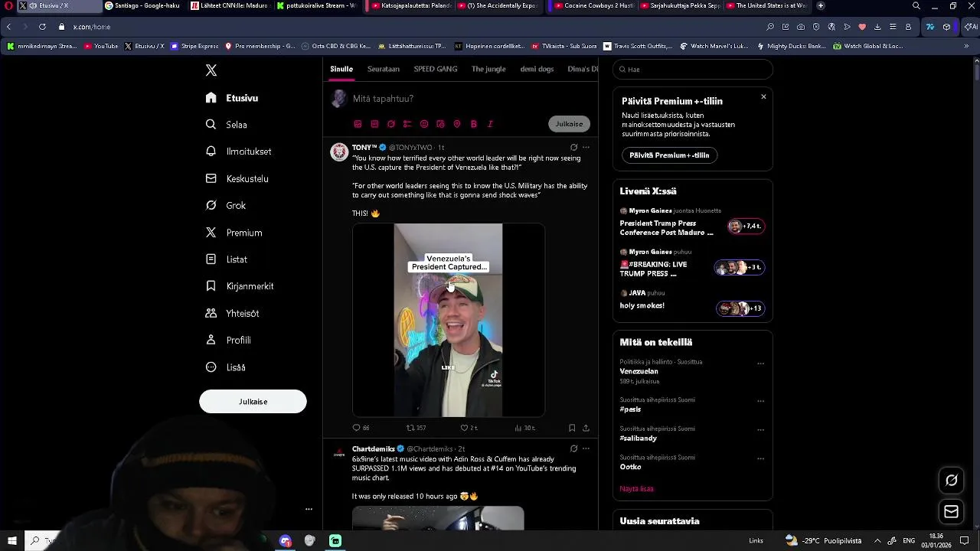
Task: Open options for the Venezuelan trend
Action: (x=760, y=364)
